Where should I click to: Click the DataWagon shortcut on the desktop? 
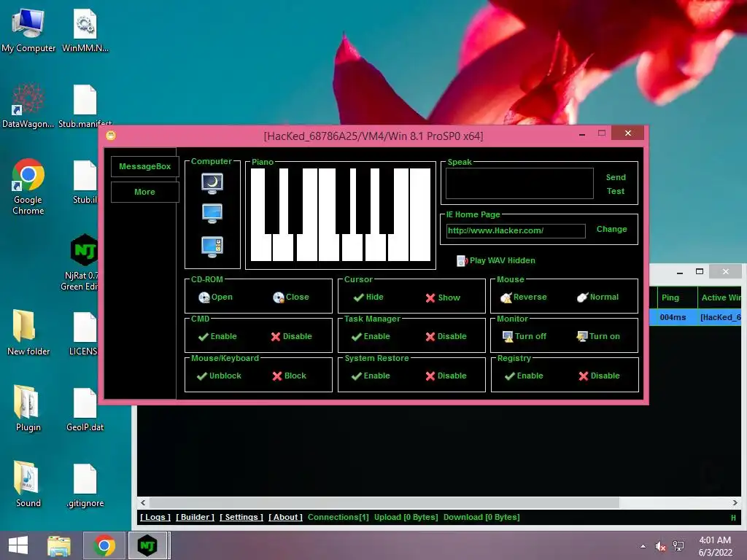point(28,106)
